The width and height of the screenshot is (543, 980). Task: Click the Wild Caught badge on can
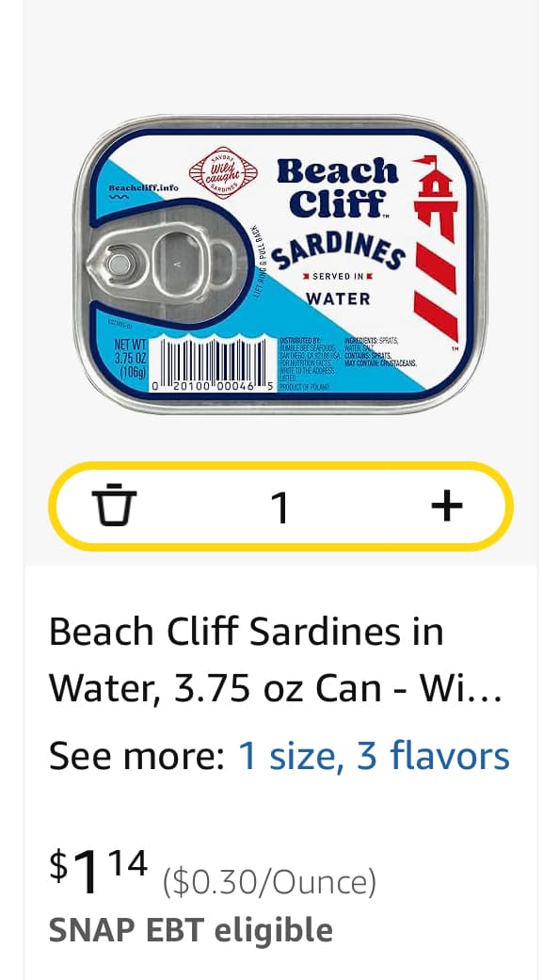click(x=222, y=172)
